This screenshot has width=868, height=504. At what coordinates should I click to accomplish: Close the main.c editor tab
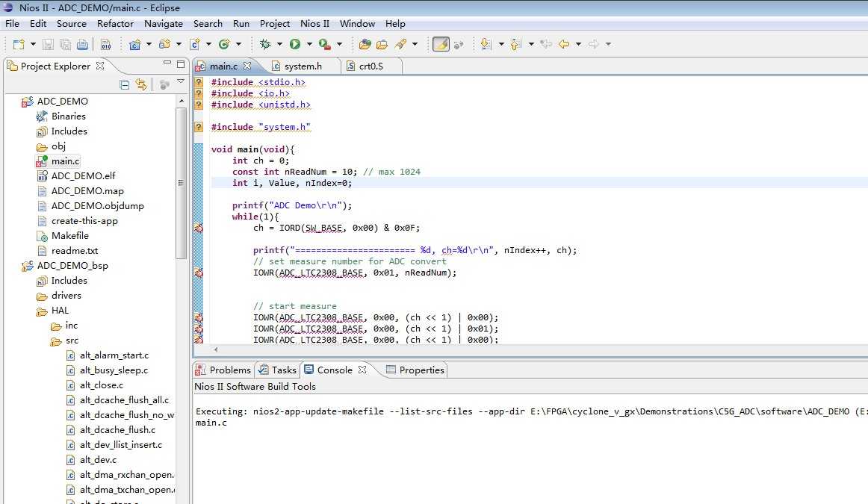[x=247, y=66]
